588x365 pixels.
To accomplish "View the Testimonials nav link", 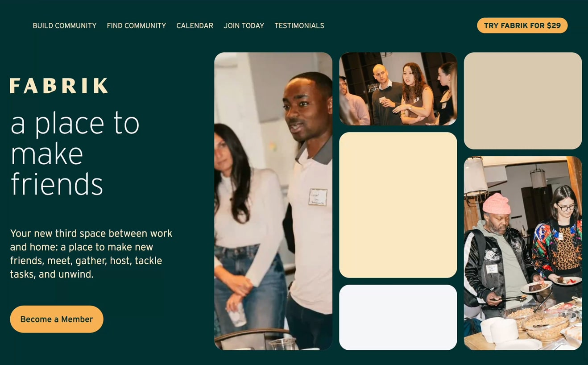I will click(299, 26).
